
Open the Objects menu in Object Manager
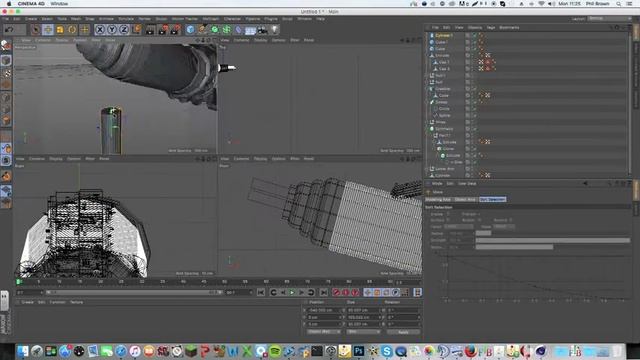click(x=475, y=27)
